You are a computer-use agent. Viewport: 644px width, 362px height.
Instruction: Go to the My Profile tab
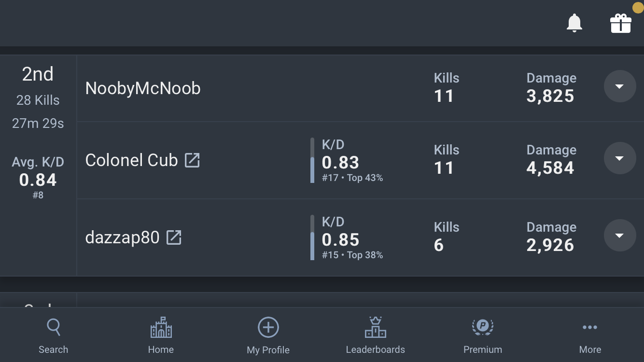pyautogui.click(x=268, y=336)
